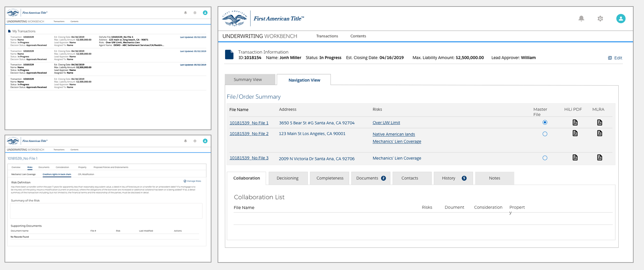Image resolution: width=644 pixels, height=270 pixels.
Task: Click the notification bell in main header
Action: coord(581,19)
